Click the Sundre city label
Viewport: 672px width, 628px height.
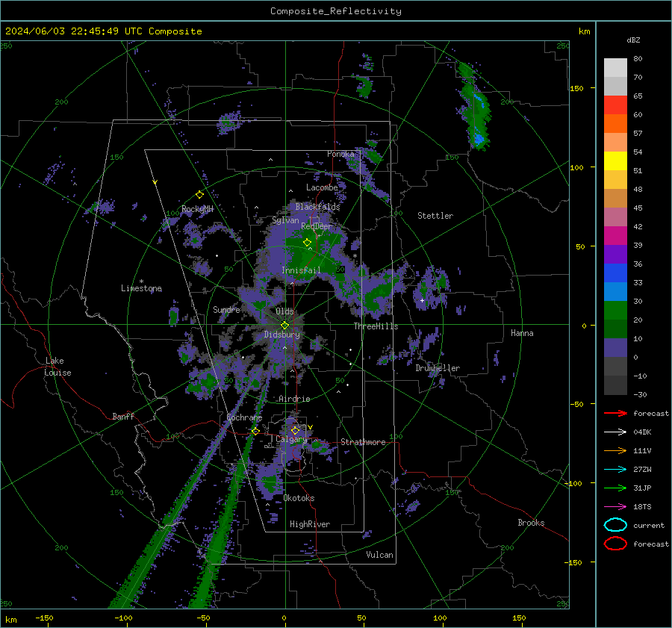pyautogui.click(x=226, y=309)
